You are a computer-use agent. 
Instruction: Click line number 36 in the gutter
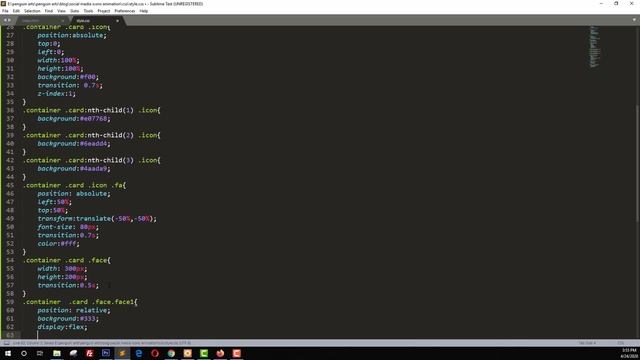coord(10,110)
